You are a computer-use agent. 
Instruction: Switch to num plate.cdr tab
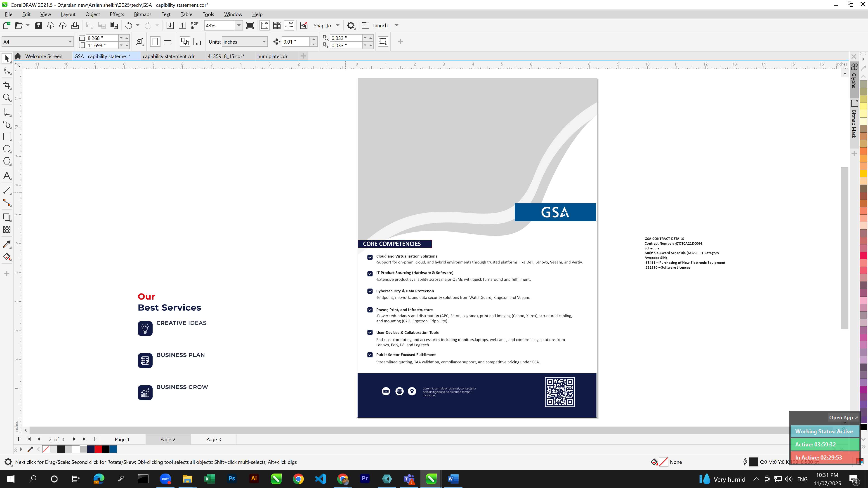pyautogui.click(x=272, y=56)
